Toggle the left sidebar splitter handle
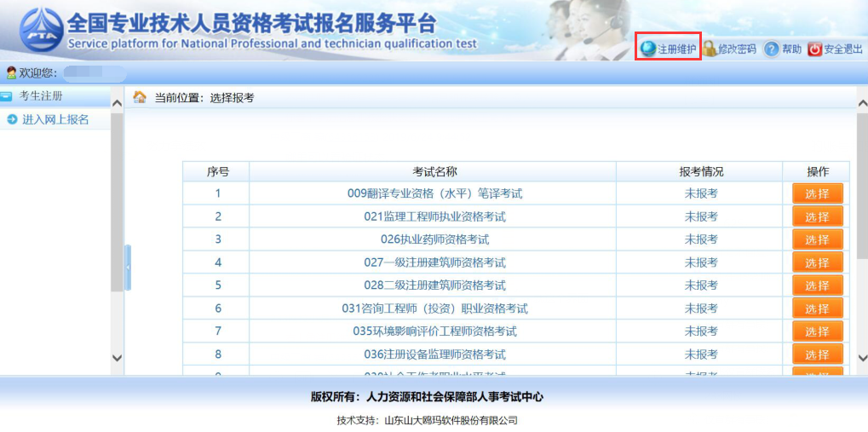Screen dimensions: 868x432 tap(128, 268)
